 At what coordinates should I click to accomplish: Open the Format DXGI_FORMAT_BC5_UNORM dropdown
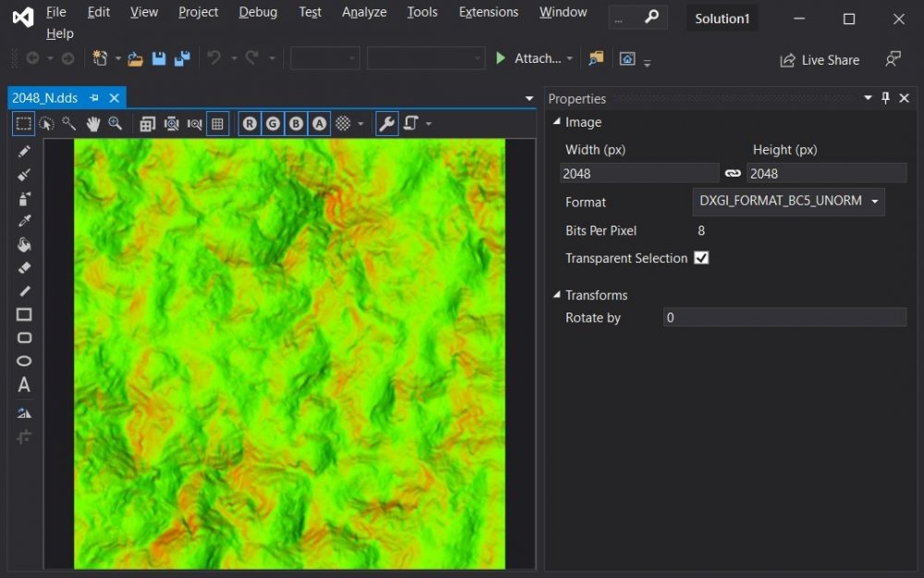click(x=788, y=202)
